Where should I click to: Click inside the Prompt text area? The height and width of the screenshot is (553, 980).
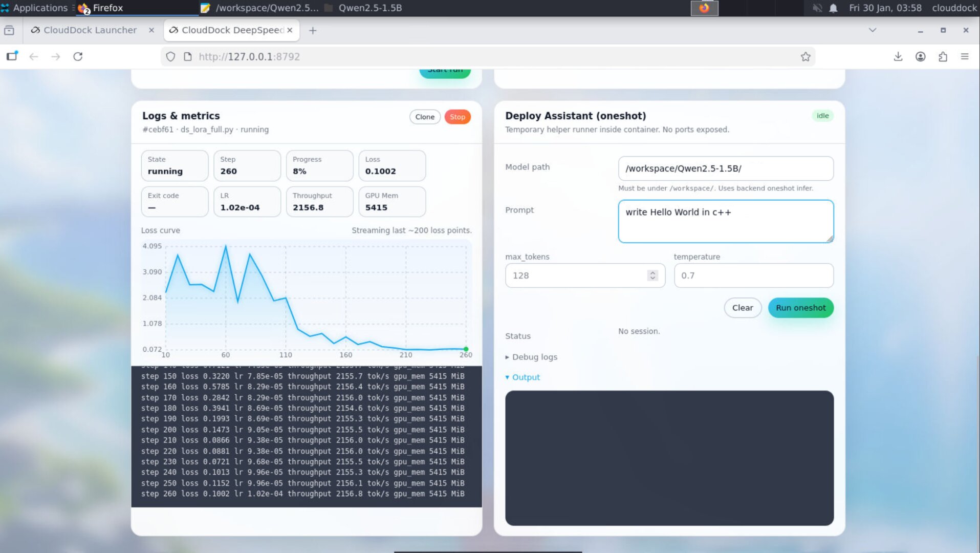coord(725,221)
